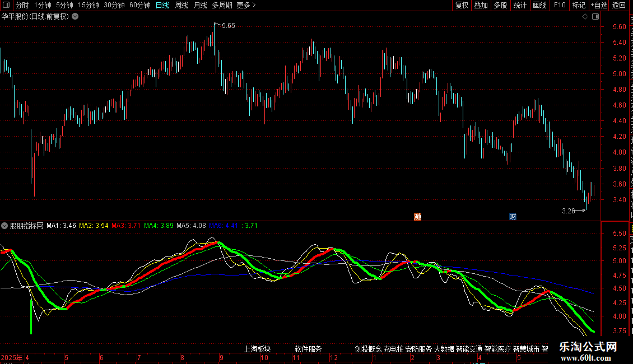Click the 5.60 price axis label

[x=619, y=27]
